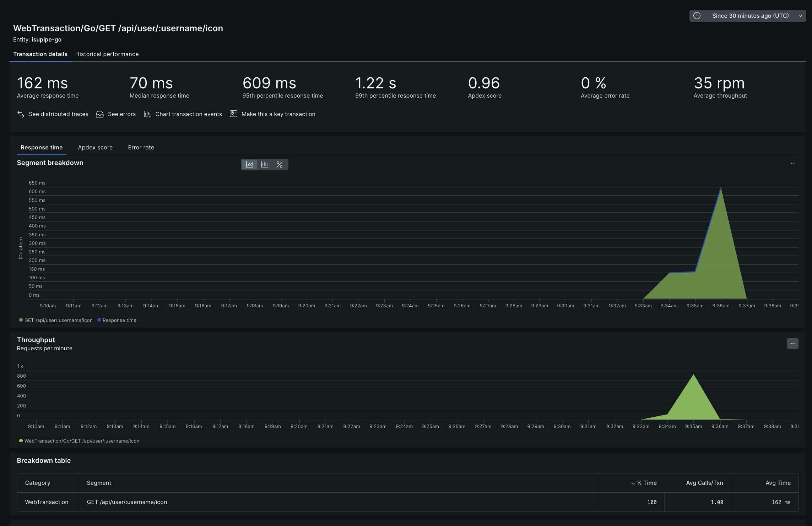Viewport: 812px width, 526px height.
Task: Toggle GET /api/user/:username/icon legend series
Action: tap(58, 320)
